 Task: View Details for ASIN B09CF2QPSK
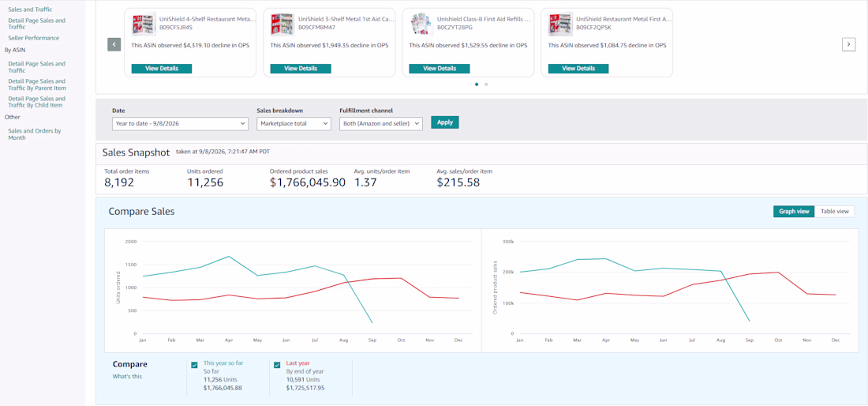578,69
